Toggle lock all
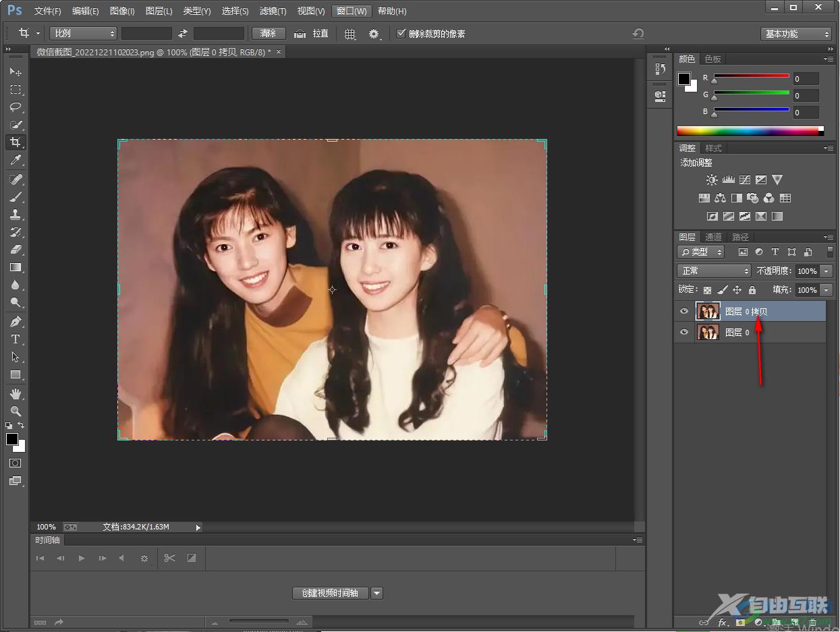The image size is (840, 632). [752, 290]
